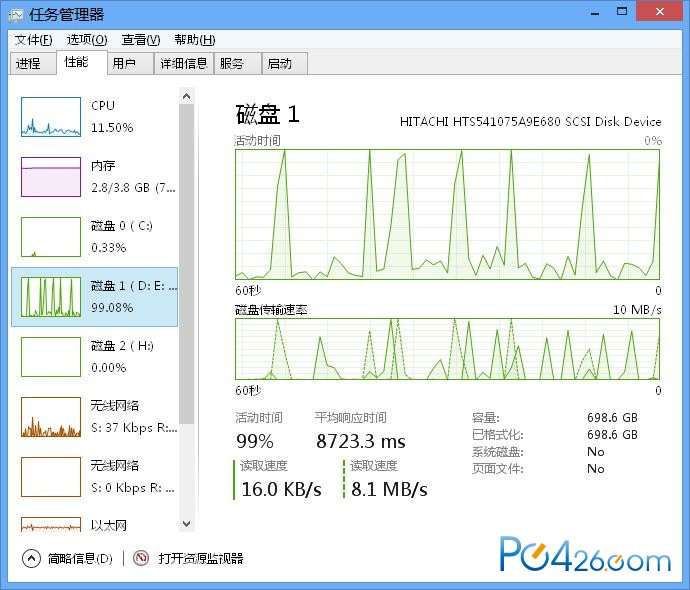The height and width of the screenshot is (590, 690).
Task: Click the 磁盘 1 heading
Action: tap(267, 114)
